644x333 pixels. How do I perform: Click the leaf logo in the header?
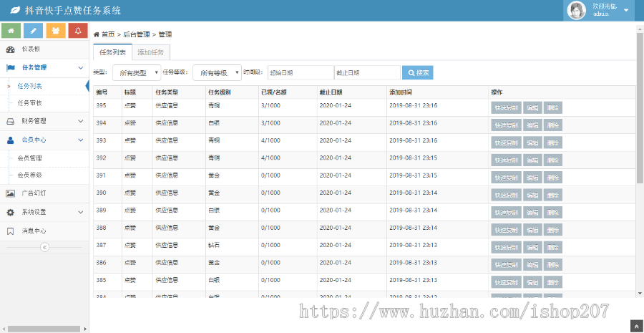click(15, 10)
